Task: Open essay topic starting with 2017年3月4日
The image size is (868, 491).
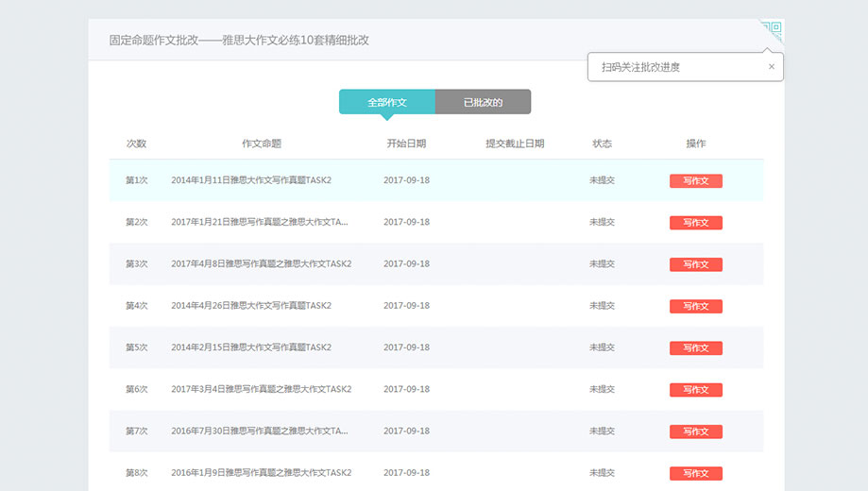Action: click(261, 389)
